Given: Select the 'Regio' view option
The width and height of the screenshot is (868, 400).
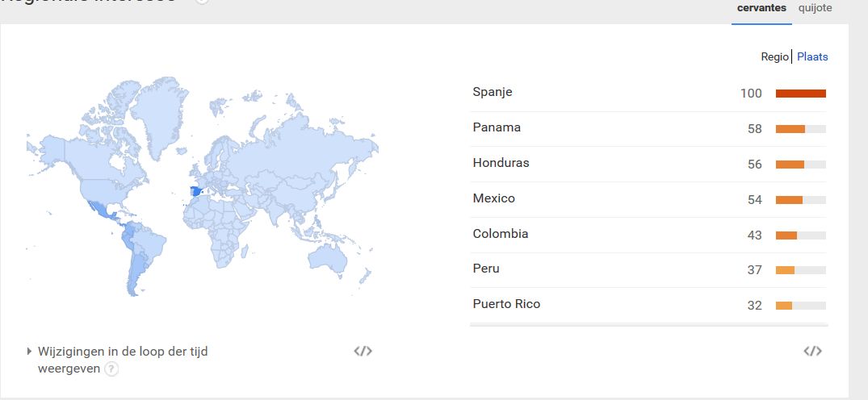Looking at the screenshot, I should point(774,56).
